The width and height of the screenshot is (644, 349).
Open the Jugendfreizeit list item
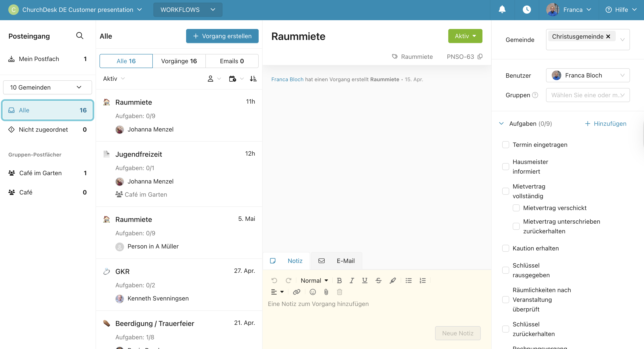[x=179, y=174]
